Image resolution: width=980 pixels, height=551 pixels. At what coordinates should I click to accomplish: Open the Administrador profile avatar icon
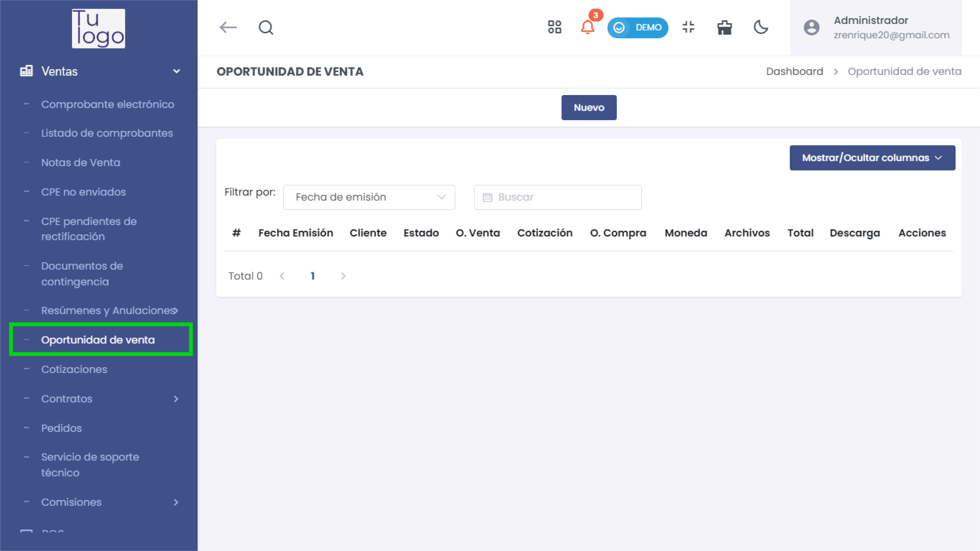tap(812, 28)
